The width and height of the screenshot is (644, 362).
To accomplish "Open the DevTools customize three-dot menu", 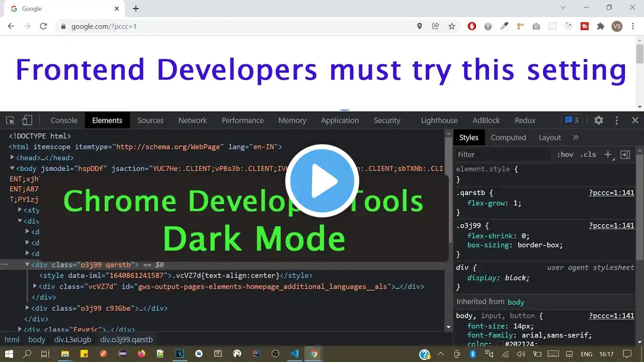I will 616,120.
